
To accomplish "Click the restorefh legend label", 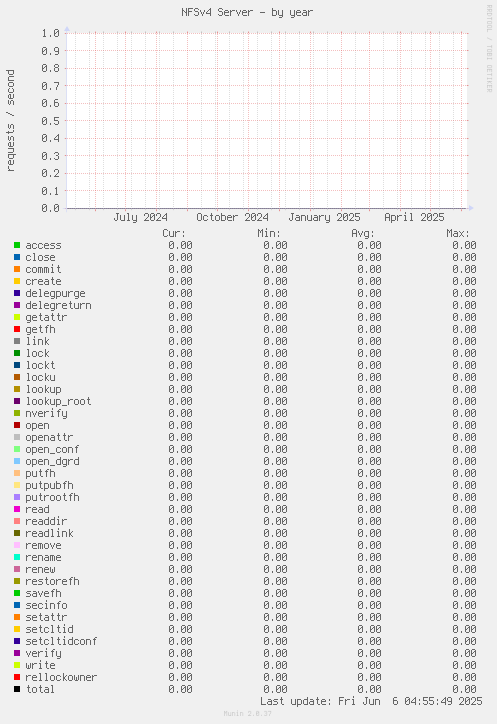I will (52, 581).
